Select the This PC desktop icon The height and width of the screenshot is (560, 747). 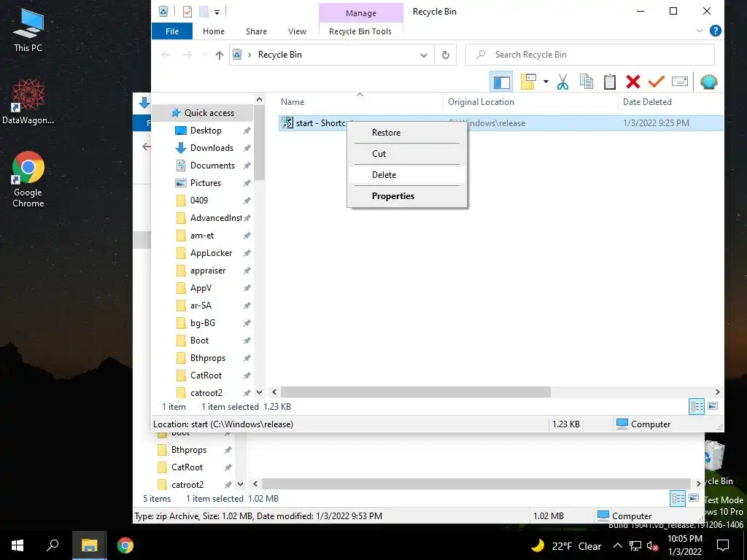[28, 29]
